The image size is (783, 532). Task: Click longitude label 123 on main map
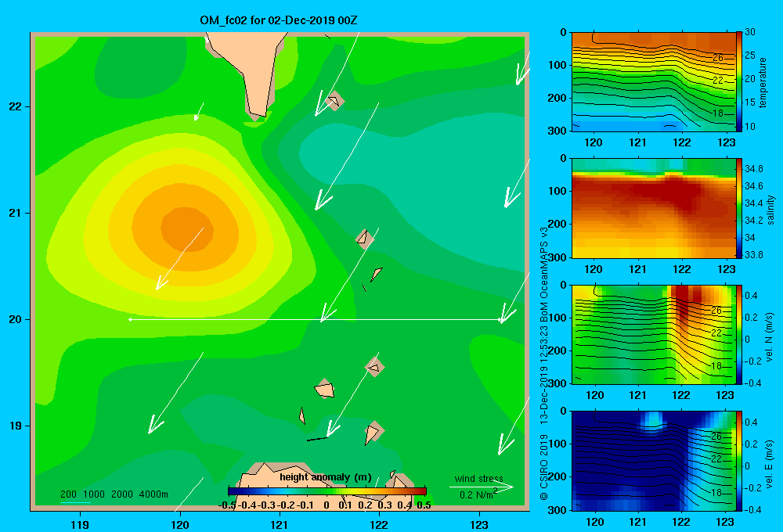click(479, 524)
